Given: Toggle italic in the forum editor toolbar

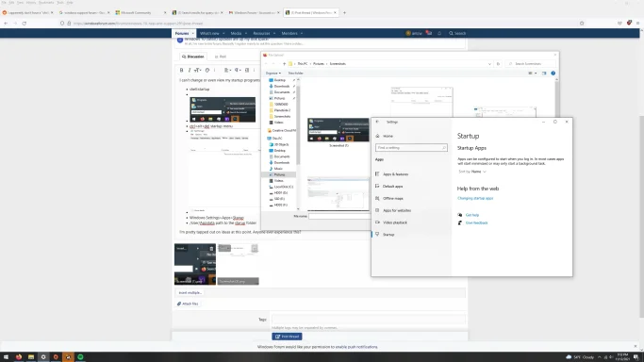Looking at the screenshot, I should 190,70.
